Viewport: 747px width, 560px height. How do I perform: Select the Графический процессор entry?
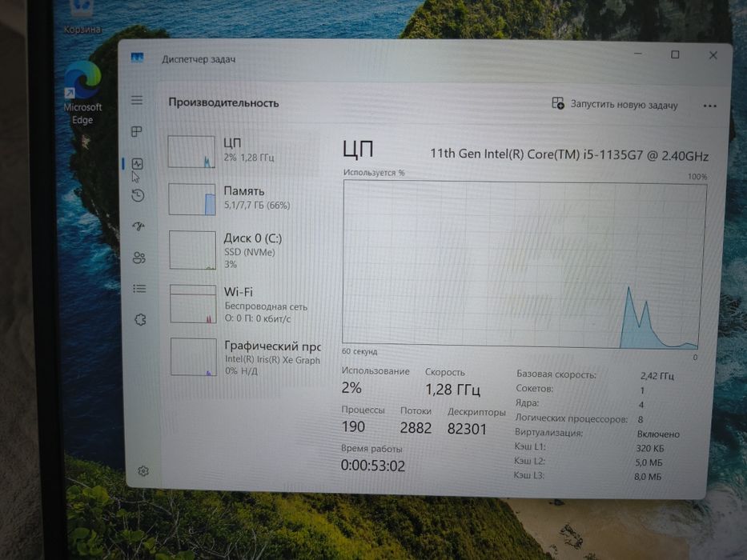(245, 357)
